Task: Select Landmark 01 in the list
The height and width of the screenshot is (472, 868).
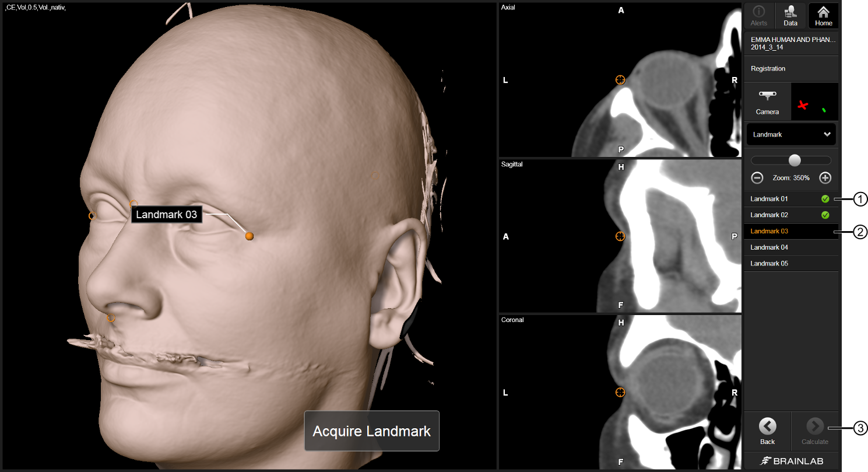Action: click(791, 199)
